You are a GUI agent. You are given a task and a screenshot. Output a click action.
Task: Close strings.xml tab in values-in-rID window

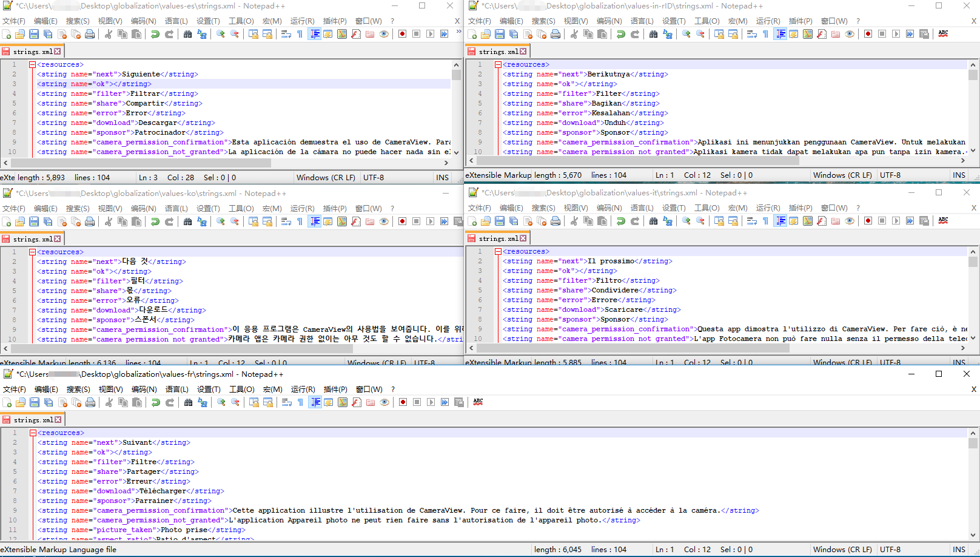tap(523, 52)
